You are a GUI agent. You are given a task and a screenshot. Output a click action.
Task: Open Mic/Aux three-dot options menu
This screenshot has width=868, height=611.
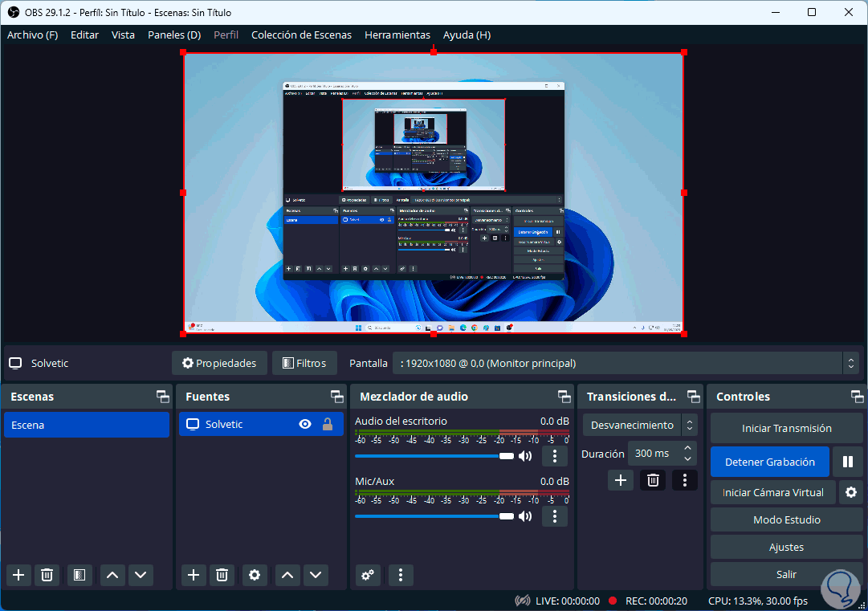[554, 515]
